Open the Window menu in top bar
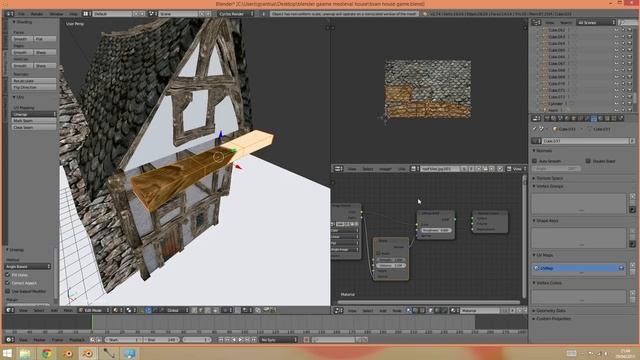Viewport: 640px width, 360px height. click(x=56, y=14)
